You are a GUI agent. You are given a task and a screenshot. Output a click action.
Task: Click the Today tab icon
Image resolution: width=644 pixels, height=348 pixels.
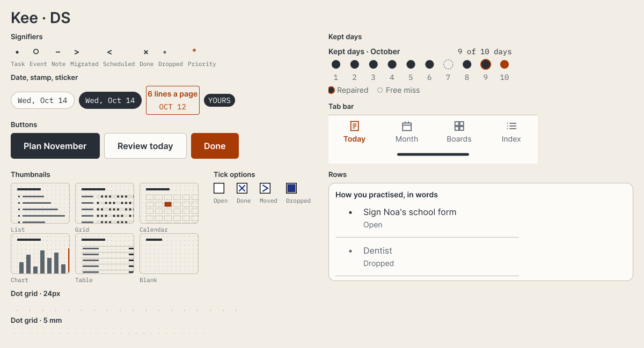click(354, 126)
